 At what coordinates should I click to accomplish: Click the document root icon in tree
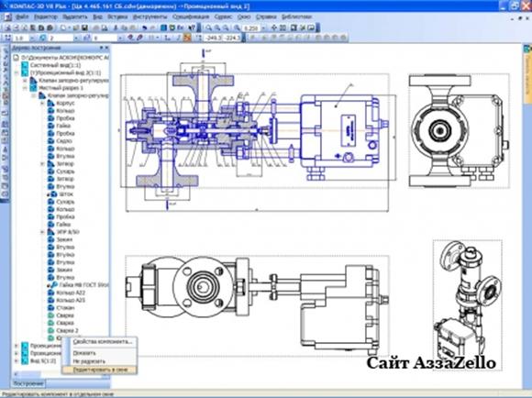click(x=16, y=58)
